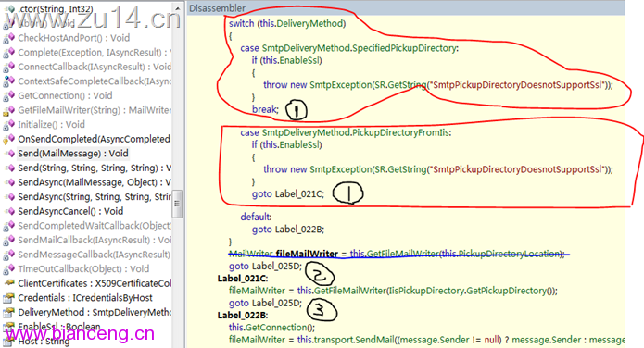
Task: Click the icon beside Send(String, String, String, String)
Action: click(9, 168)
